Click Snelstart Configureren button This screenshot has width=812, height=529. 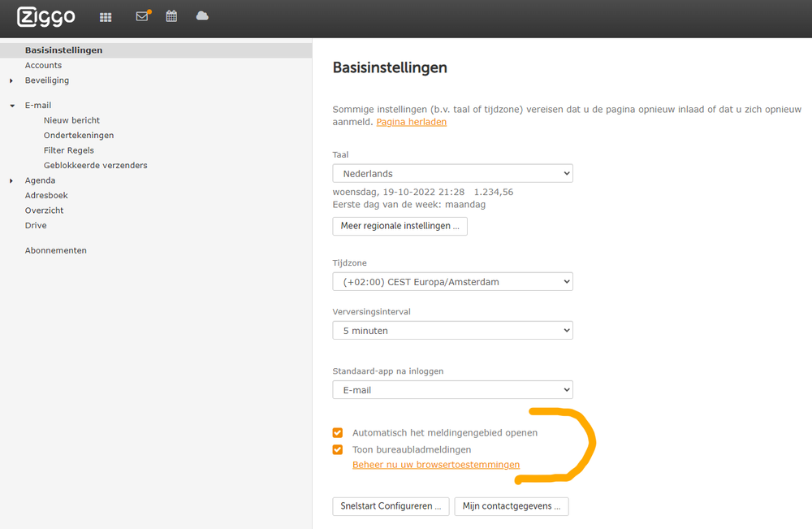coord(390,506)
